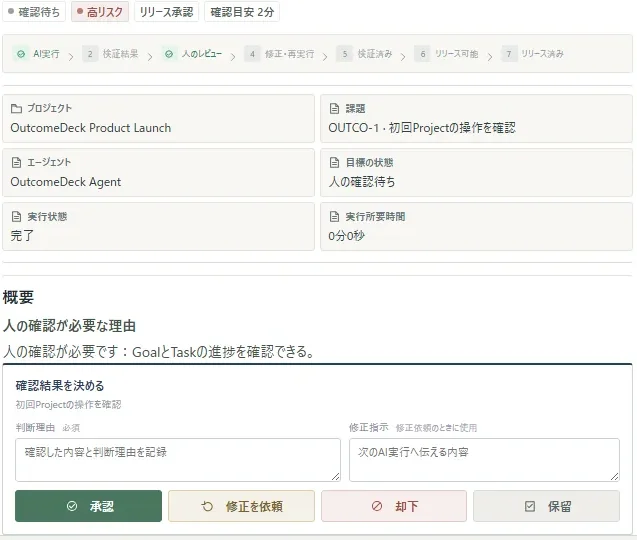This screenshot has height=540, width=637.
Task: Reject using the 却下 button
Action: (x=394, y=506)
